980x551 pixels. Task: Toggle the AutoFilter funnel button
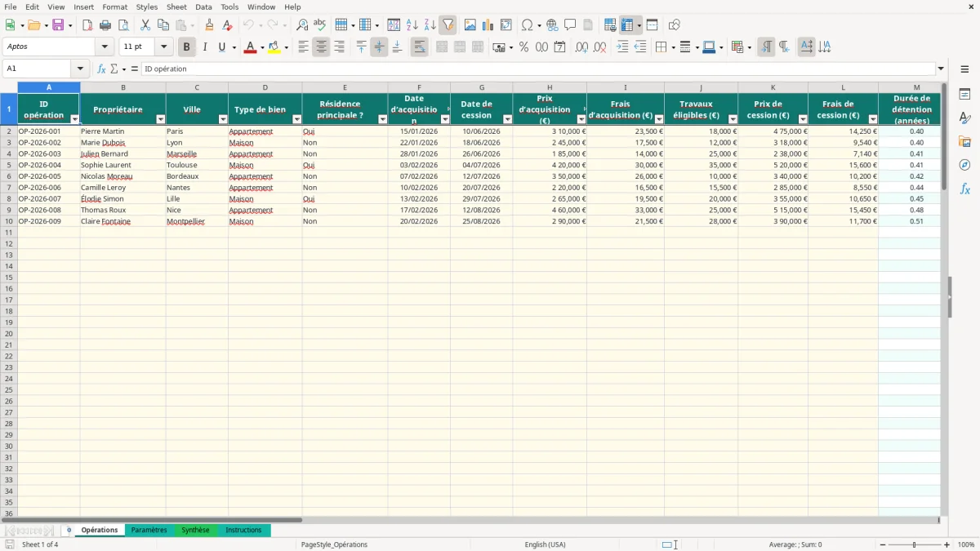[x=448, y=25]
